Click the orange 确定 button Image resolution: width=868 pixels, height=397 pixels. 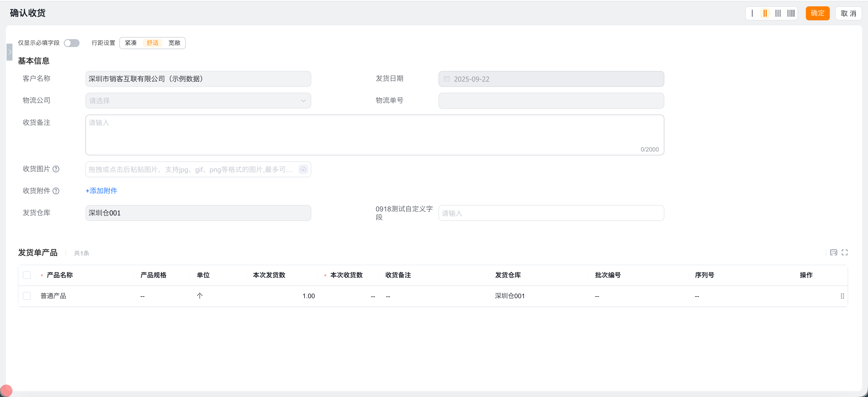[817, 14]
